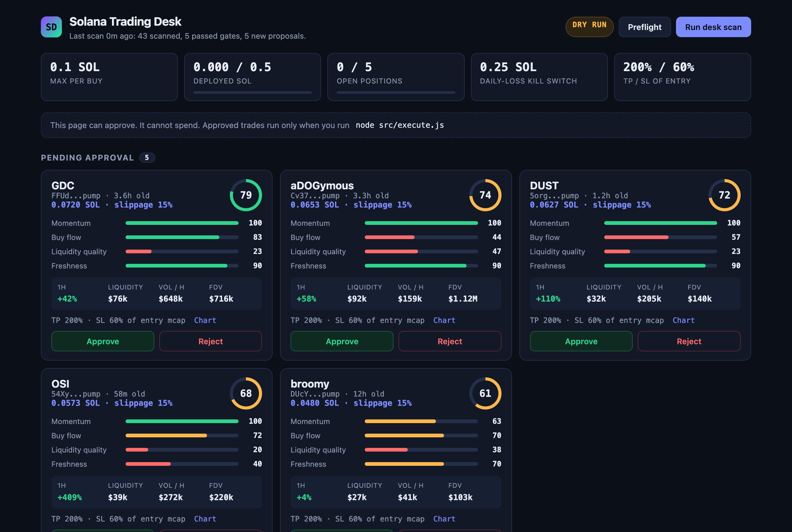
Task: Click DUST Freshness bar
Action: [x=660, y=266]
